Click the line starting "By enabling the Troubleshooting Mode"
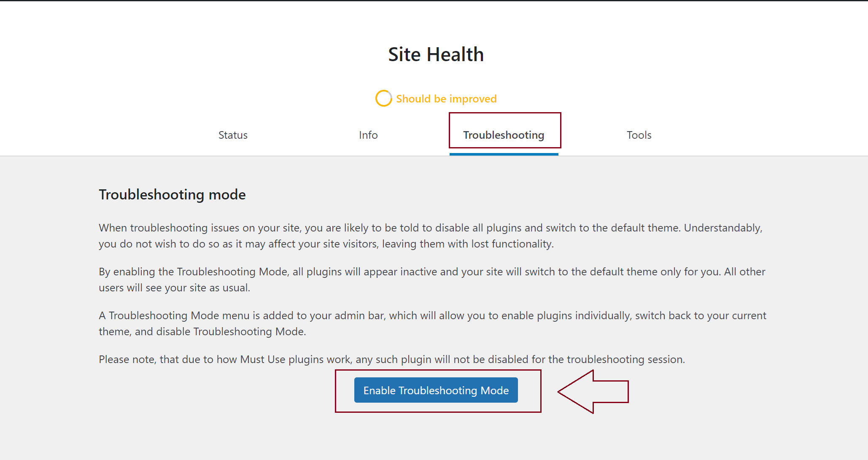Viewport: 868px width, 460px height. click(432, 272)
